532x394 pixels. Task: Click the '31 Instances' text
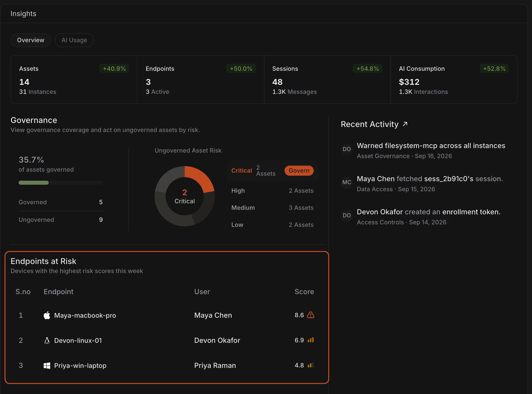pos(38,92)
